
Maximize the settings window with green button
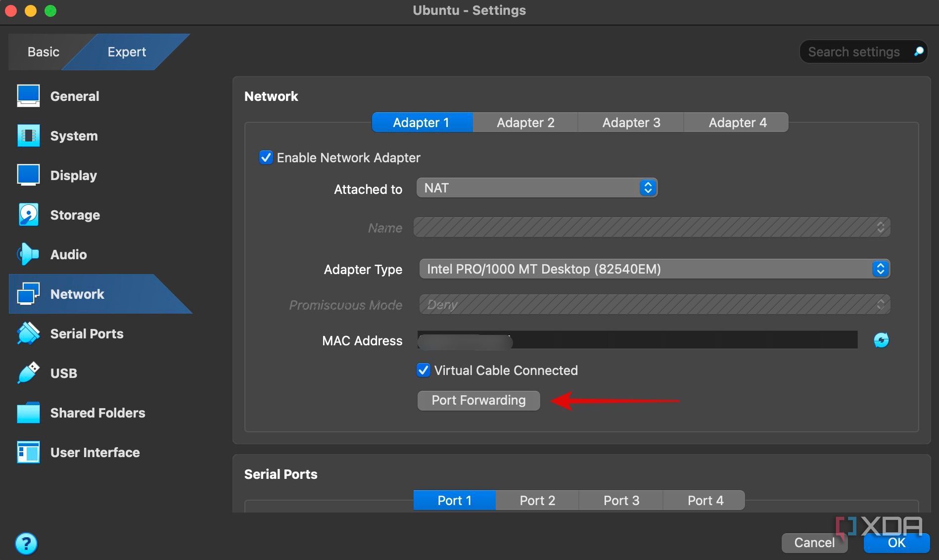point(50,10)
